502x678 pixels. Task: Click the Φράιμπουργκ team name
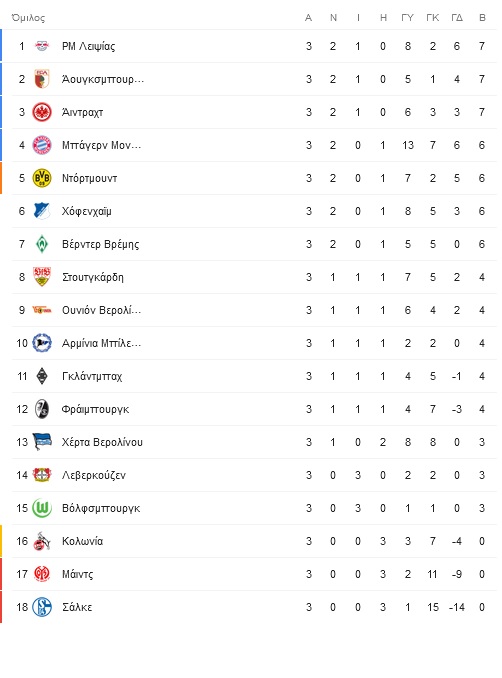pos(96,409)
